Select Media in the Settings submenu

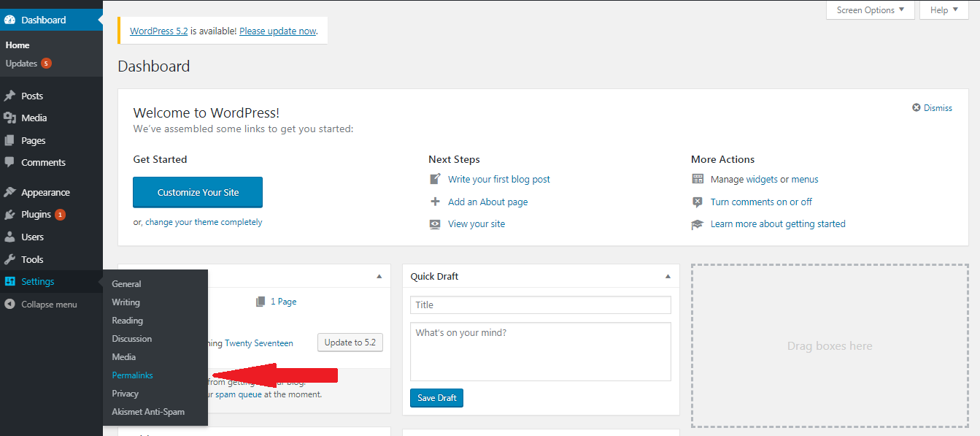[x=123, y=357]
